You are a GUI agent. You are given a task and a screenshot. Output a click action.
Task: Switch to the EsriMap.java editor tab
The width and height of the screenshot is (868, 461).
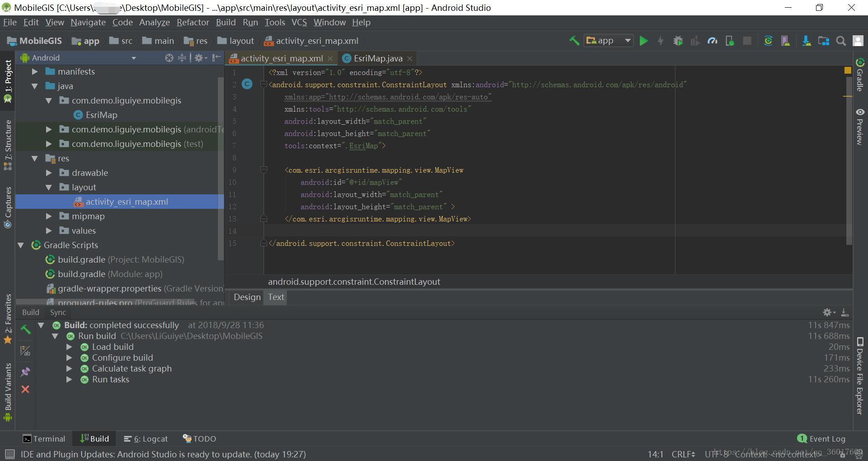tap(377, 58)
